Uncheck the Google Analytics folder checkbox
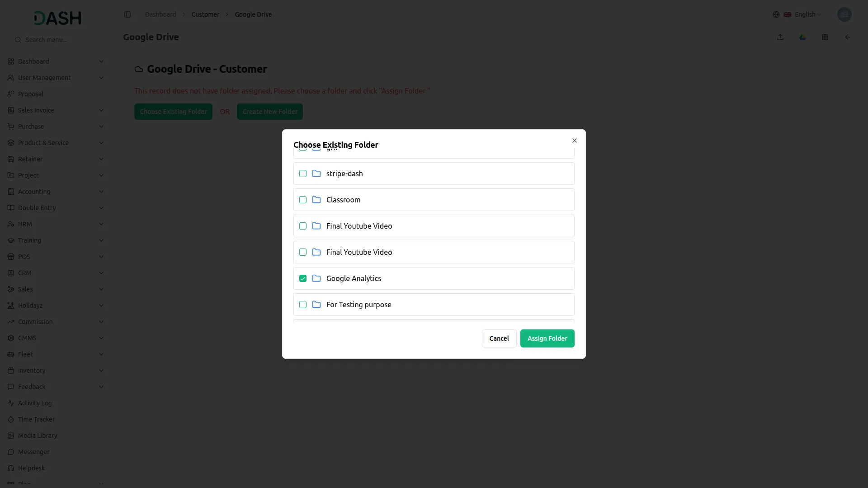The image size is (868, 488). click(x=302, y=278)
